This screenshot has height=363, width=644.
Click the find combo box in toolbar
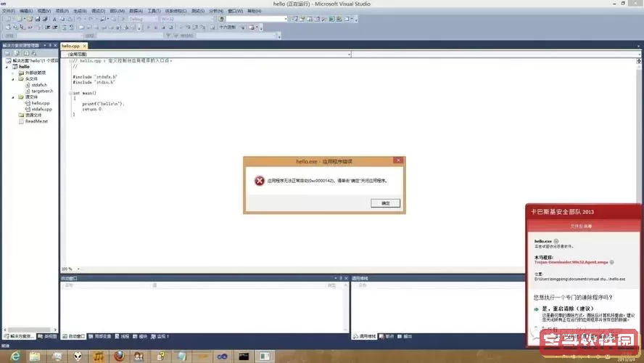click(x=256, y=19)
